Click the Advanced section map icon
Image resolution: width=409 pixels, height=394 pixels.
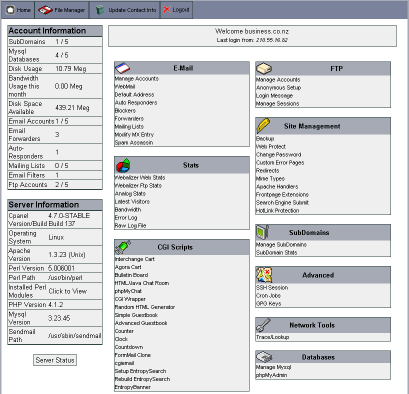264,275
